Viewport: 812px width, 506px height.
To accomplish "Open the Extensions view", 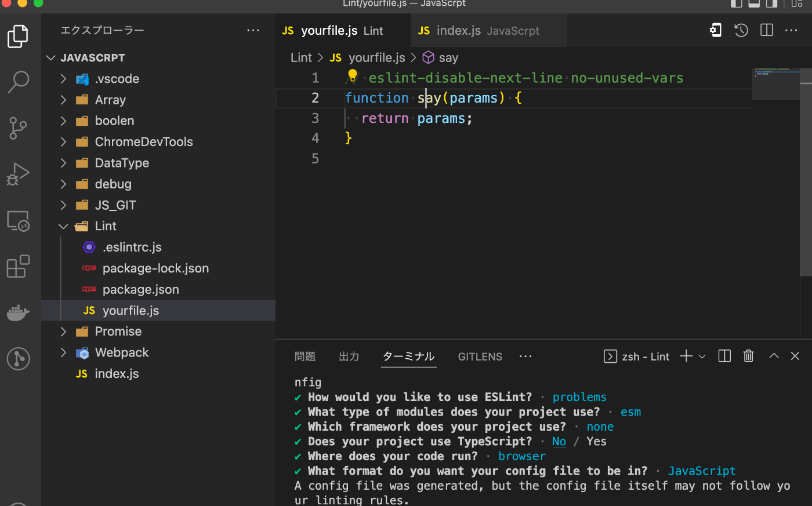I will click(x=18, y=266).
